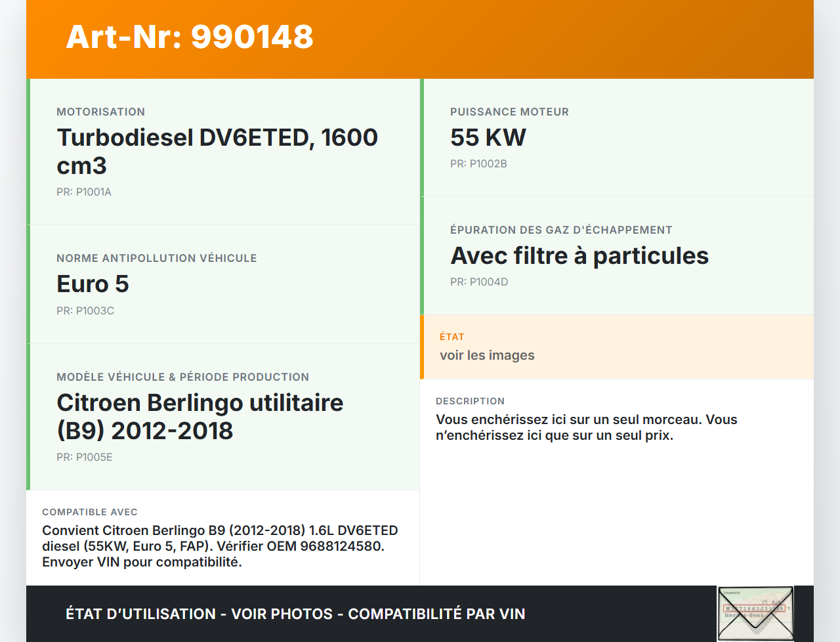Select the Euro 5 norm label
The width and height of the screenshot is (840, 642).
(x=93, y=284)
